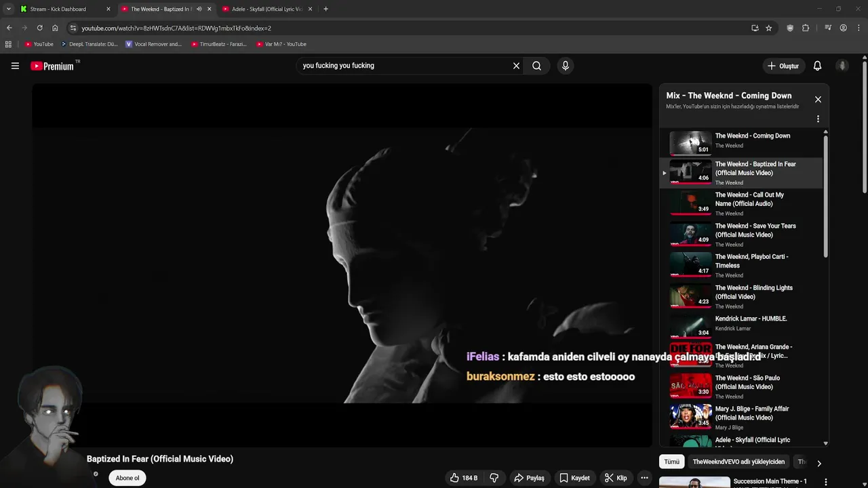Image resolution: width=868 pixels, height=488 pixels.
Task: Open the TimurBeatz bookmark
Action: click(219, 44)
